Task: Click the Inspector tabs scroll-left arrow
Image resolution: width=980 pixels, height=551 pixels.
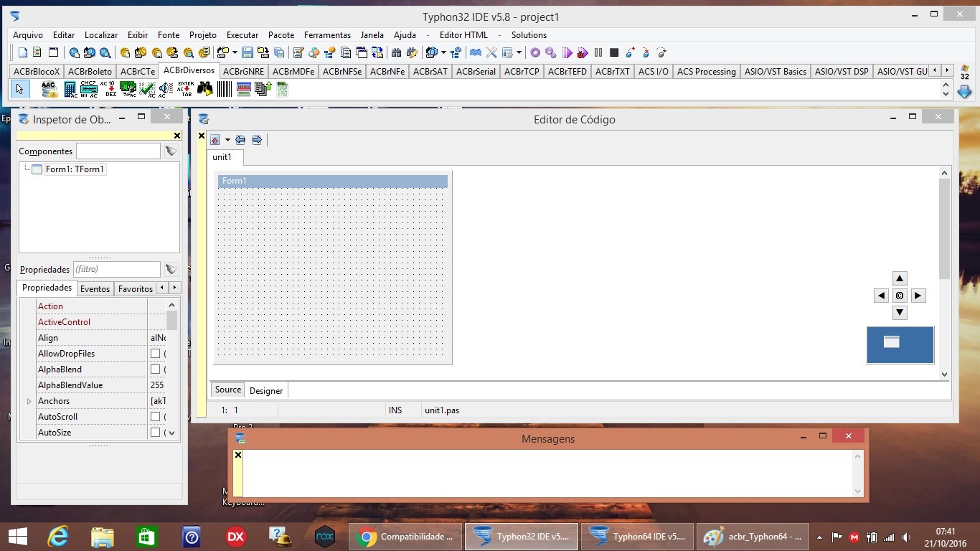Action: coord(162,288)
